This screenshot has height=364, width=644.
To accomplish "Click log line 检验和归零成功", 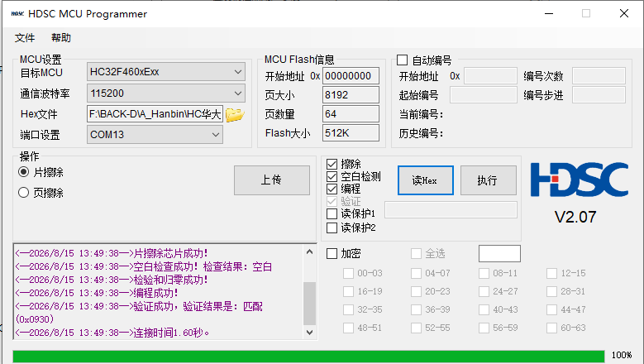I will (x=112, y=280).
